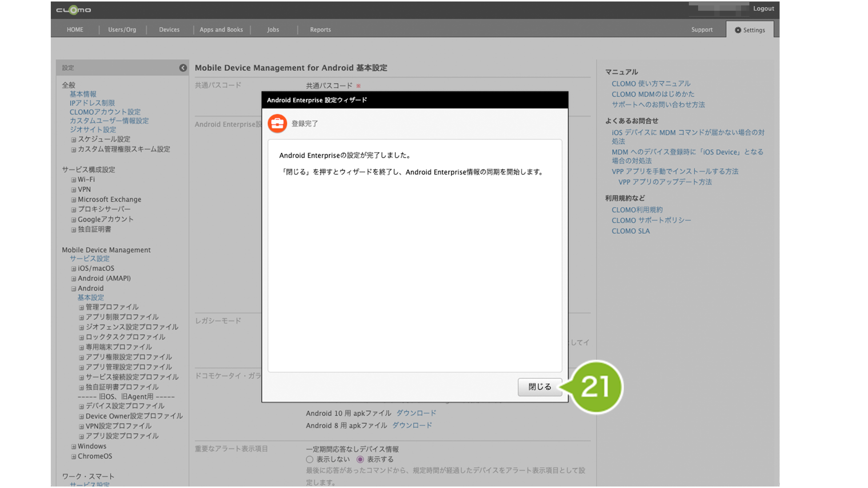Expand the 専用端末プロファイル node
Screen dimensions: 868x488
82,348
